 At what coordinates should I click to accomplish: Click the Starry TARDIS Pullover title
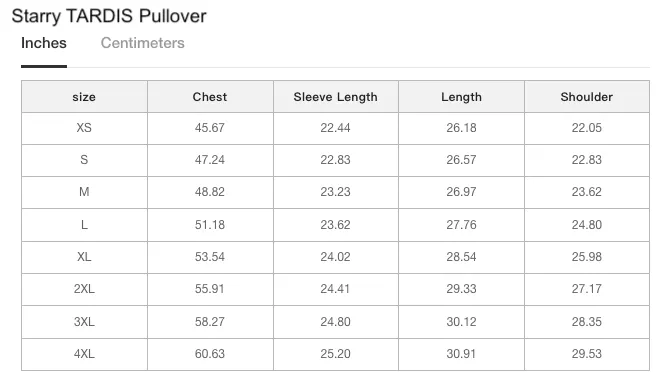click(109, 16)
